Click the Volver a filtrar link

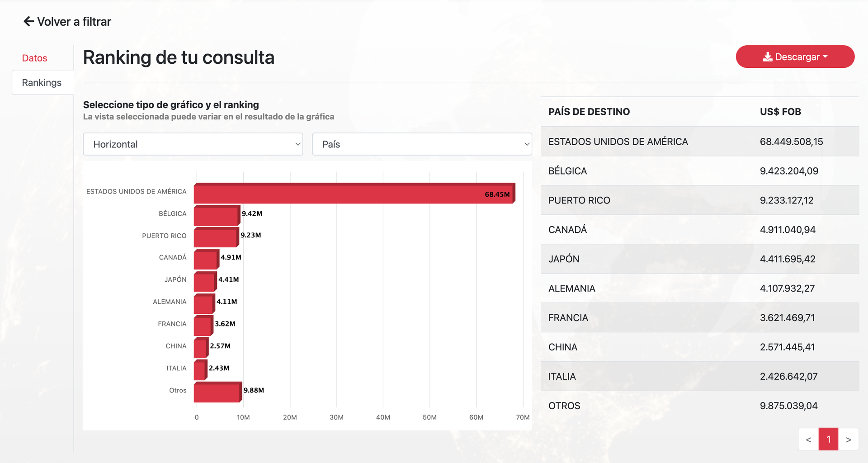click(67, 21)
